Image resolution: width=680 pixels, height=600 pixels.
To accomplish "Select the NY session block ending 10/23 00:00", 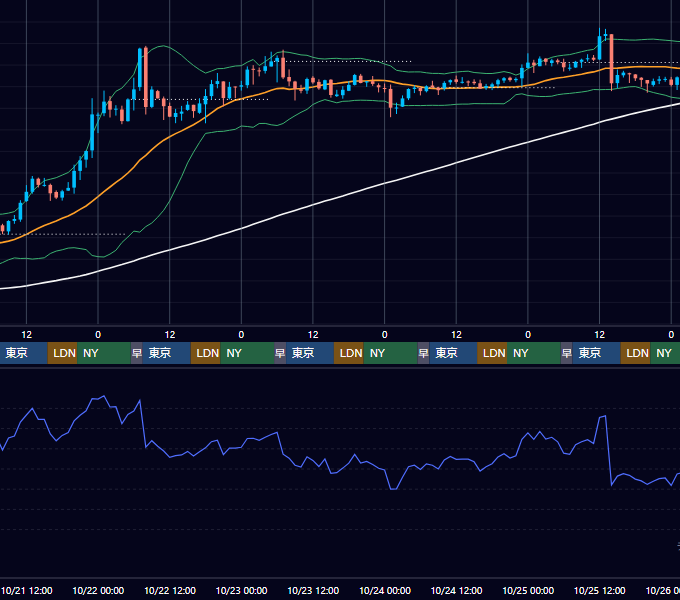I will tap(247, 353).
